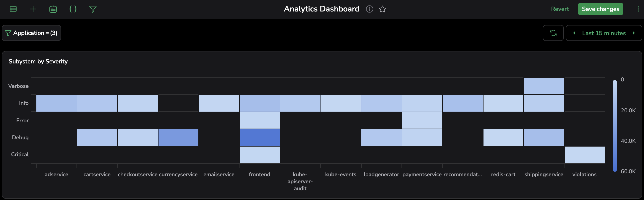Open the Application = (3) filter
The width and height of the screenshot is (644, 200).
pos(31,33)
